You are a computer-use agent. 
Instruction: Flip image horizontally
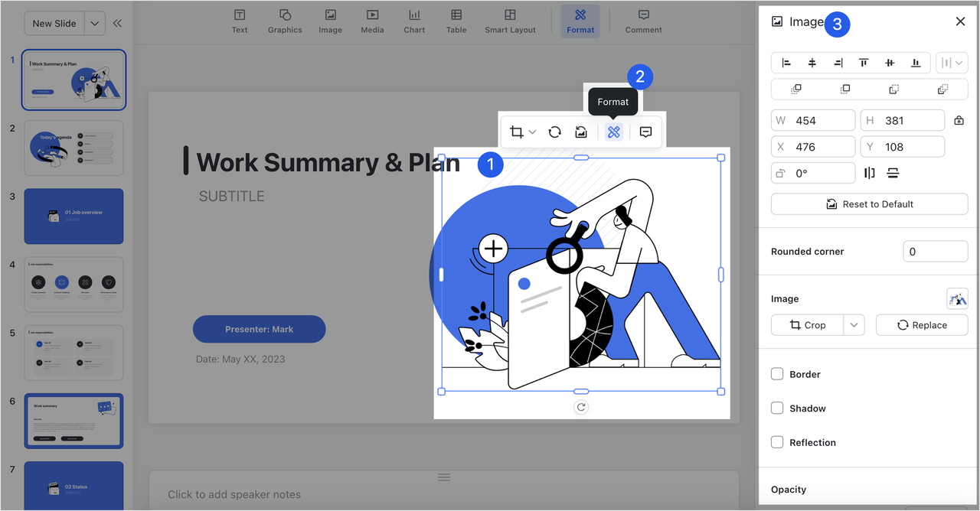coord(870,173)
